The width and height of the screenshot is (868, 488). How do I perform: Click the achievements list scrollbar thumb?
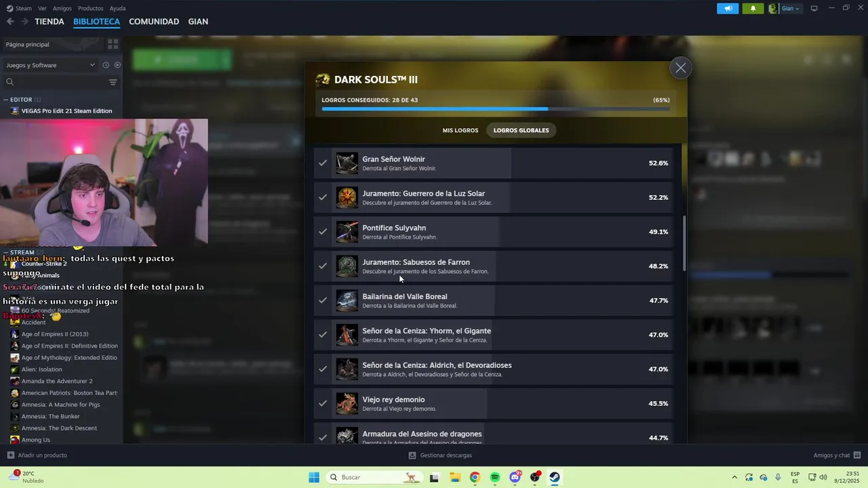pos(684,244)
